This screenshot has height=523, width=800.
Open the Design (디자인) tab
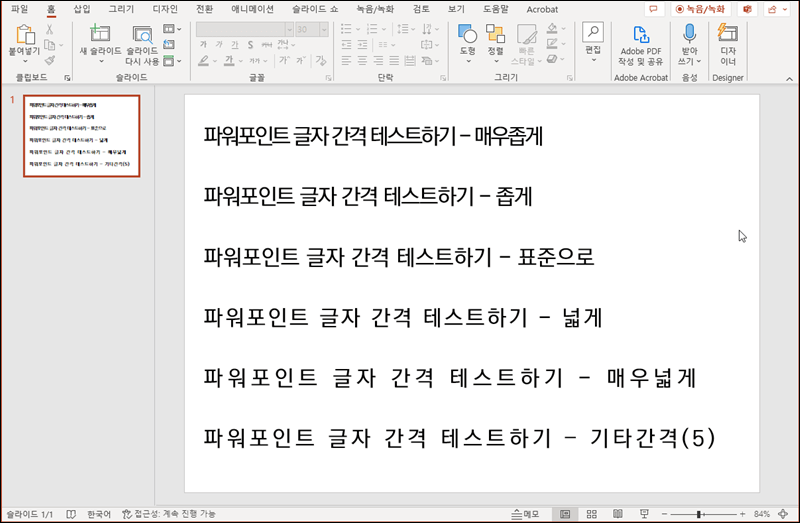pos(165,9)
